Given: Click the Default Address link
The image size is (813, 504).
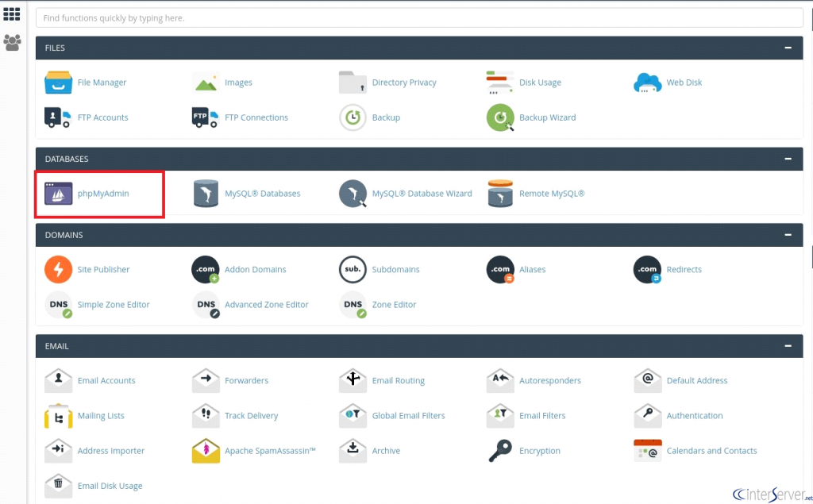Looking at the screenshot, I should (x=697, y=381).
